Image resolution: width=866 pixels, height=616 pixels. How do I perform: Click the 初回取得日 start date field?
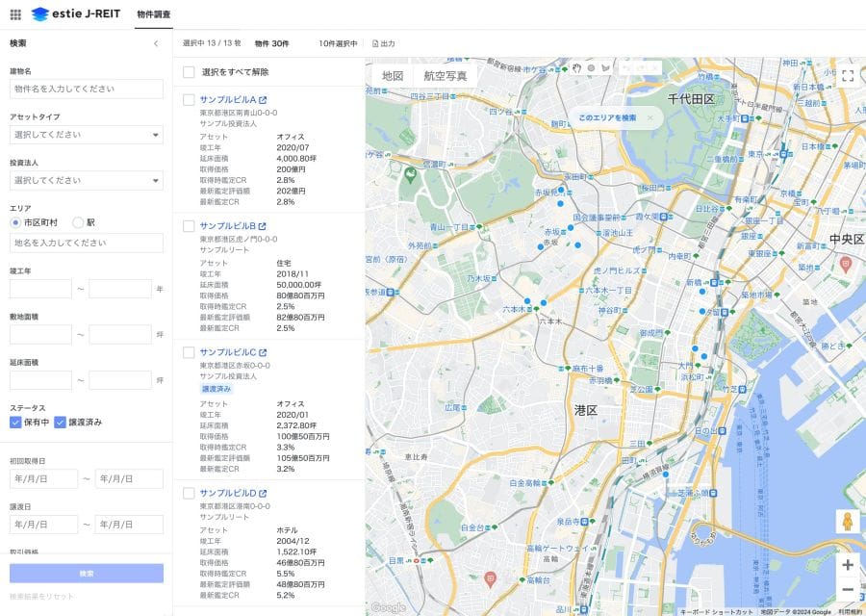pos(43,479)
